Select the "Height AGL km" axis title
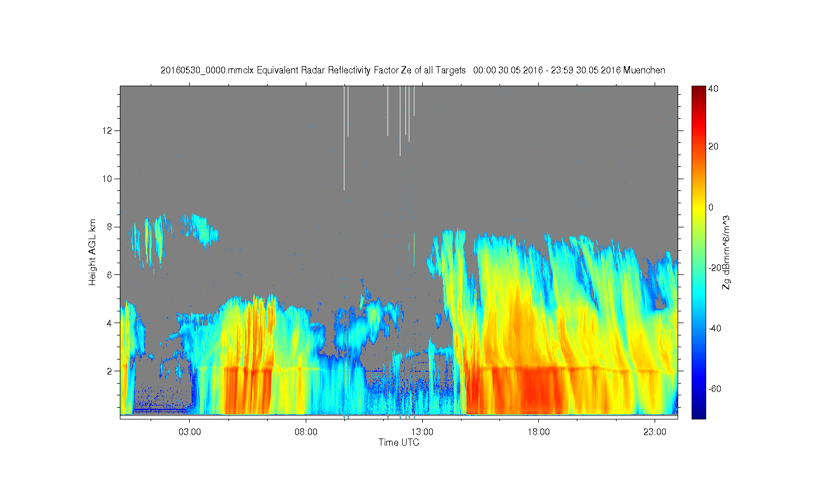This screenshot has width=840, height=504. click(92, 252)
